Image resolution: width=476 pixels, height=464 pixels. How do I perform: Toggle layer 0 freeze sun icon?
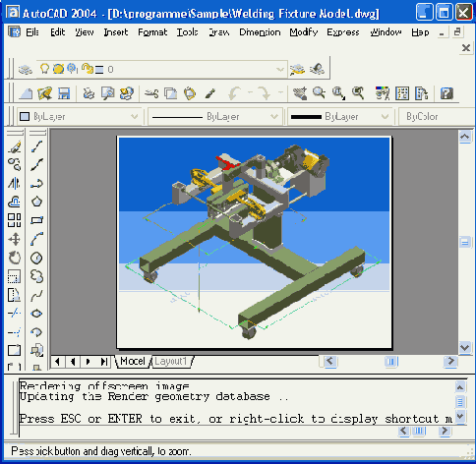pyautogui.click(x=58, y=69)
